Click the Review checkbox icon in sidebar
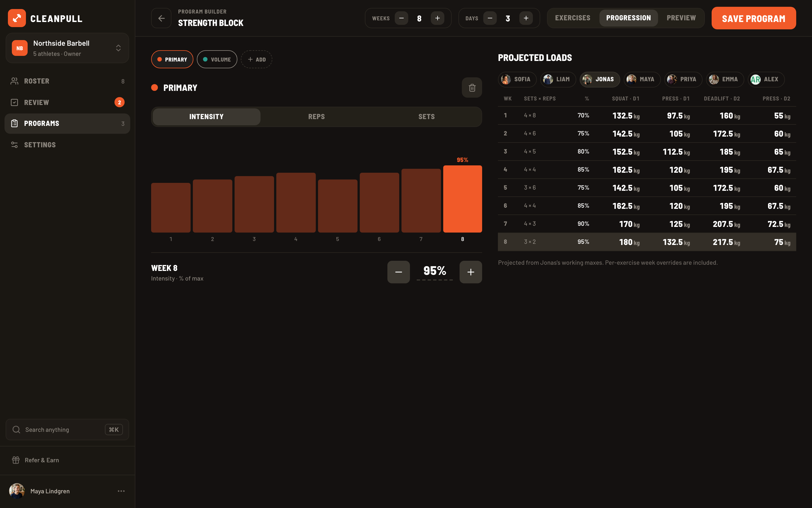This screenshot has width=812, height=508. coord(14,102)
